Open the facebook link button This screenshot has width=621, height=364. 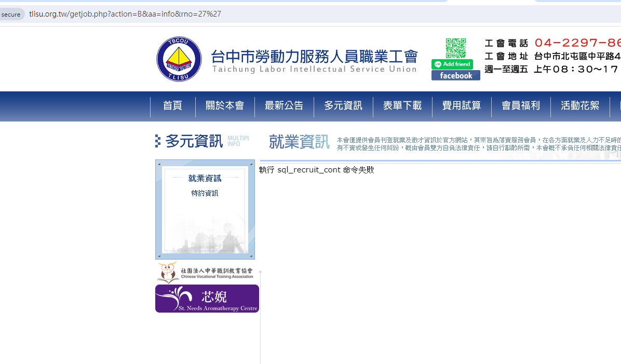click(x=456, y=76)
